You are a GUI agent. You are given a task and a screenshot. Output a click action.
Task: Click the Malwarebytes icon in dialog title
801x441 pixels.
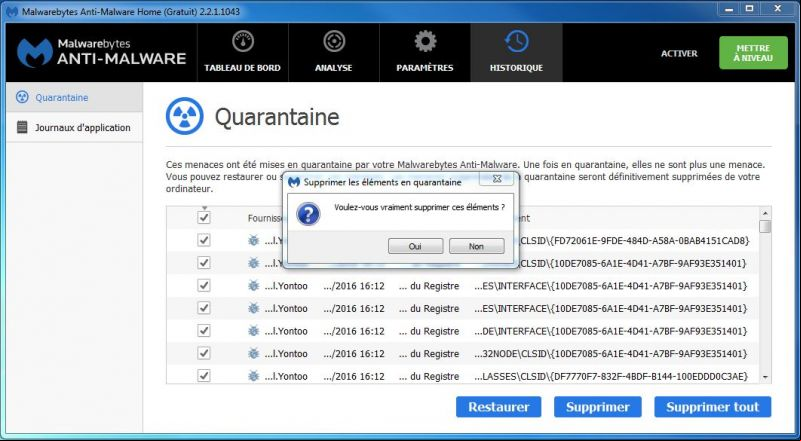[x=294, y=182]
